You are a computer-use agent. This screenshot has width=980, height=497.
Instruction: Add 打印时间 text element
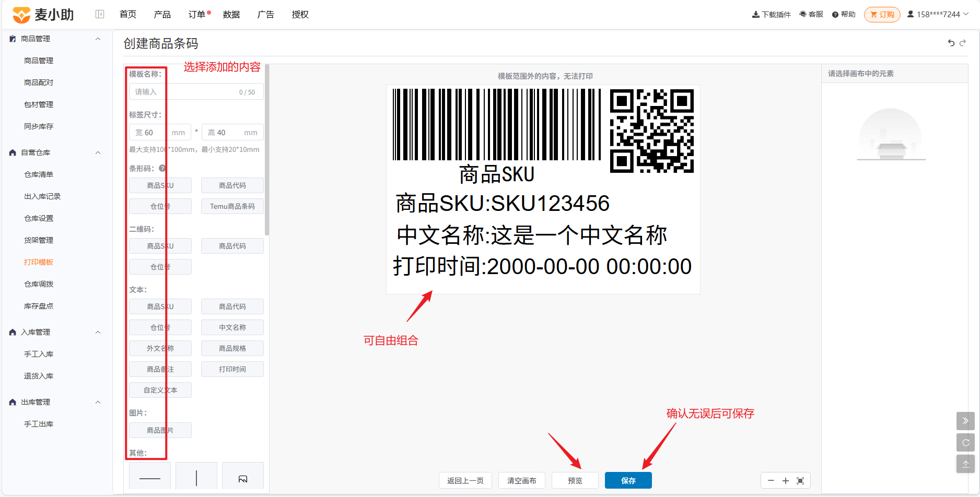click(232, 369)
